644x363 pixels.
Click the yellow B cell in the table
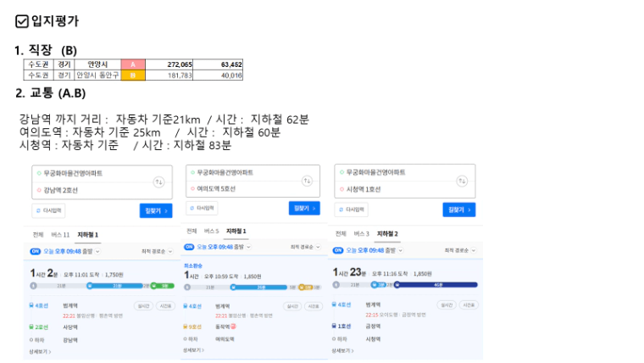pyautogui.click(x=133, y=75)
